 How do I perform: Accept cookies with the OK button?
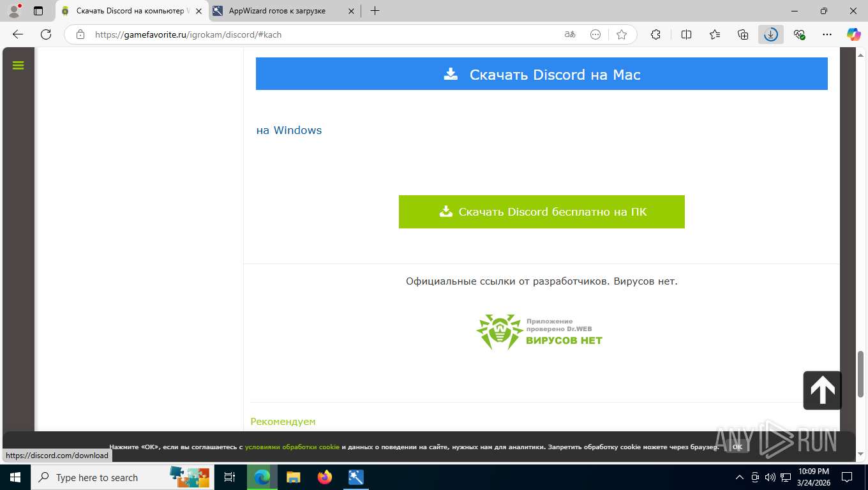click(737, 447)
